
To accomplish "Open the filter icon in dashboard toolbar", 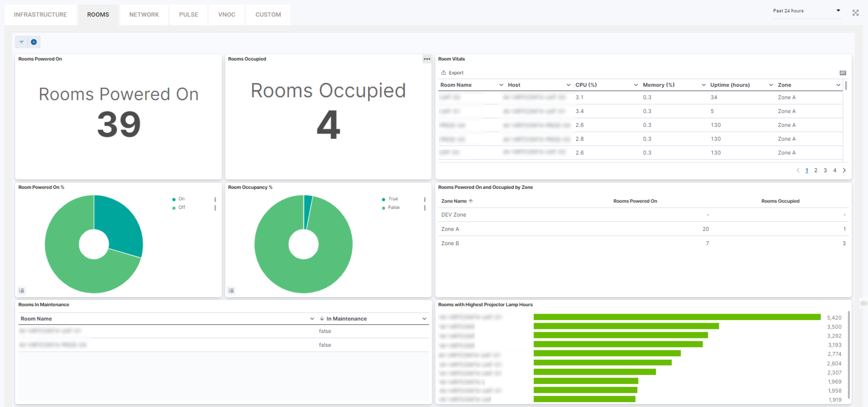I will click(x=21, y=42).
